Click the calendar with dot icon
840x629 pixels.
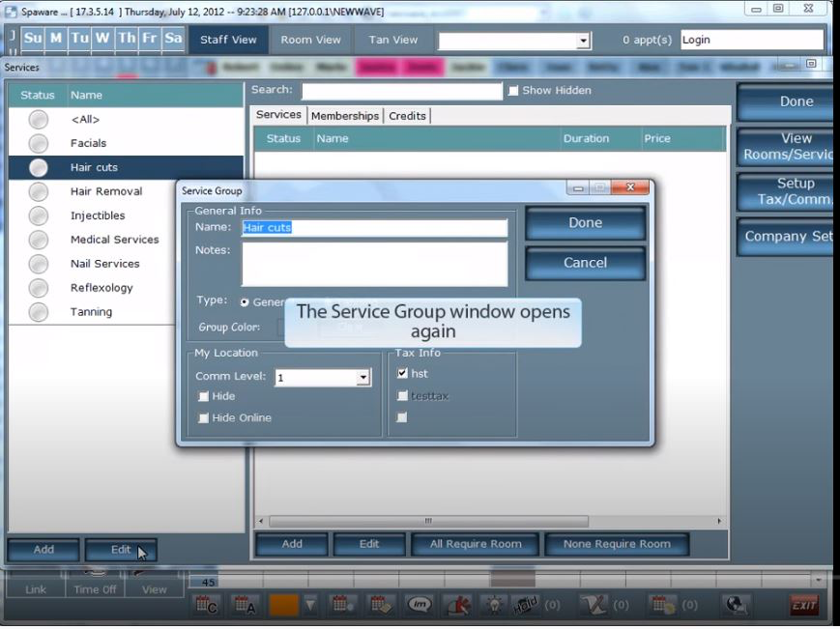[x=342, y=605]
